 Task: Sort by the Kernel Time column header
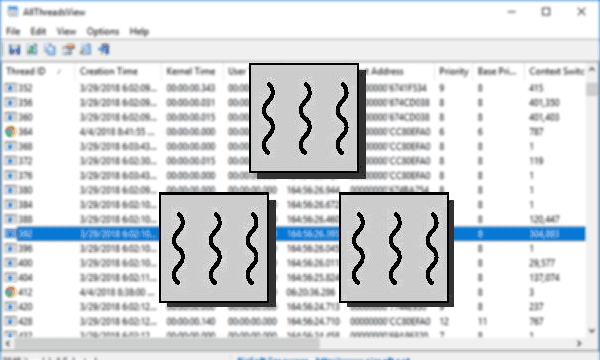192,71
